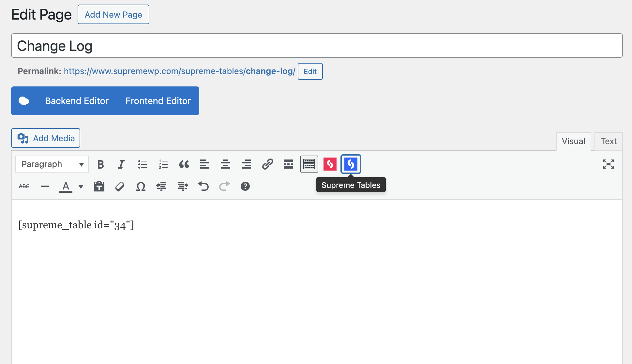
Task: Toggle strikethrough formatting
Action: pos(24,187)
